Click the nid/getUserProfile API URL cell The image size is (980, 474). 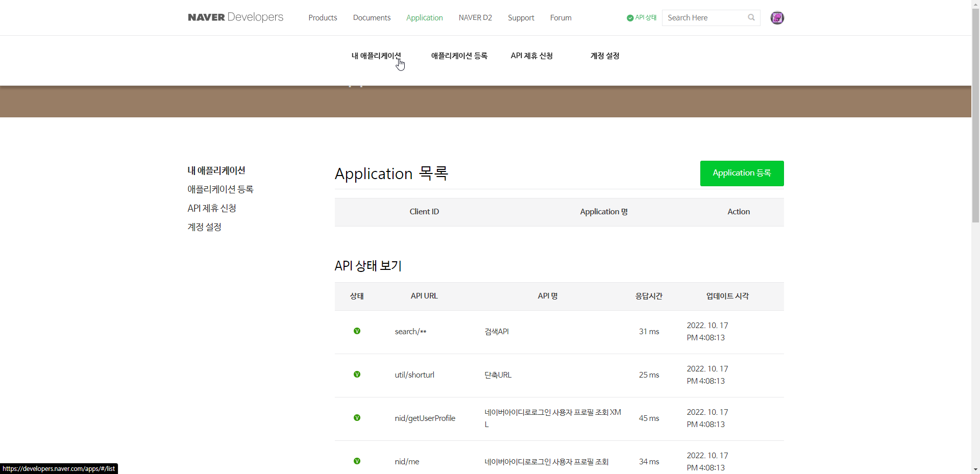tap(425, 418)
